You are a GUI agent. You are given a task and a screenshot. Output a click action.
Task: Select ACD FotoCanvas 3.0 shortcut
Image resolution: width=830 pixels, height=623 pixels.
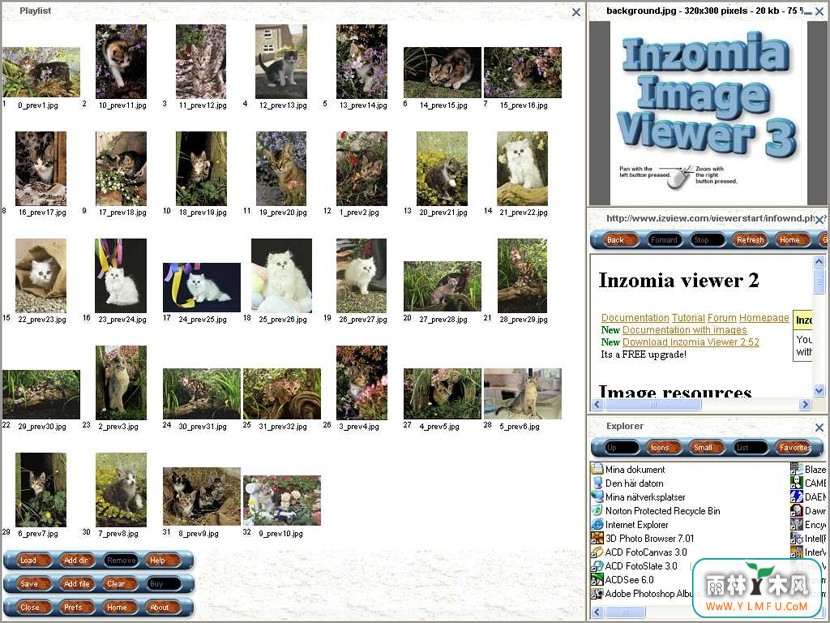tap(639, 552)
